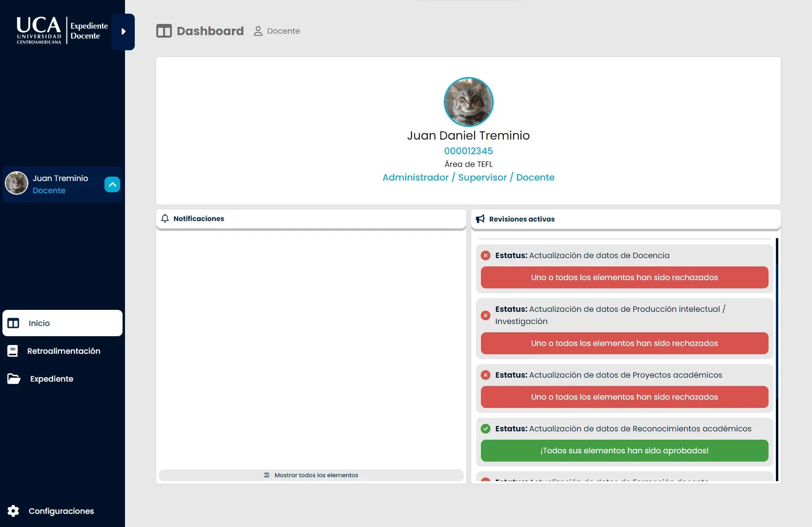Click the Notificaciones panel header
Screen dimensions: 812x527
[x=311, y=219]
